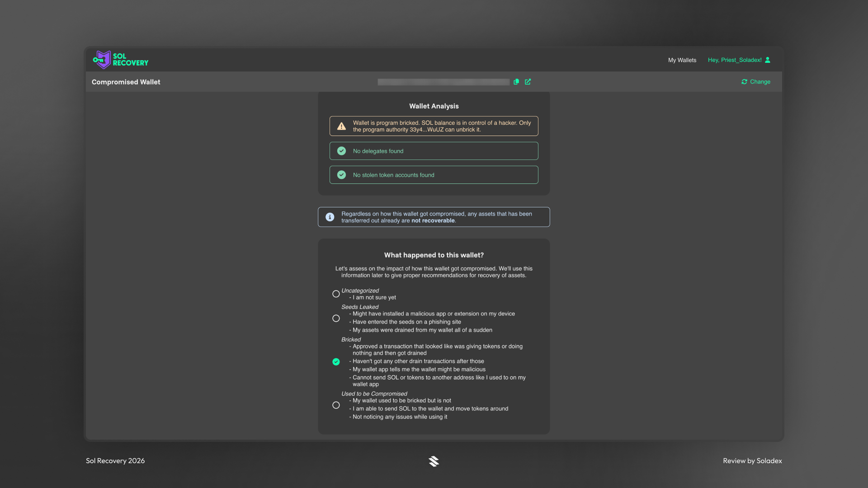Click the Soladex logo icon in the footer
868x488 pixels.
click(x=434, y=461)
